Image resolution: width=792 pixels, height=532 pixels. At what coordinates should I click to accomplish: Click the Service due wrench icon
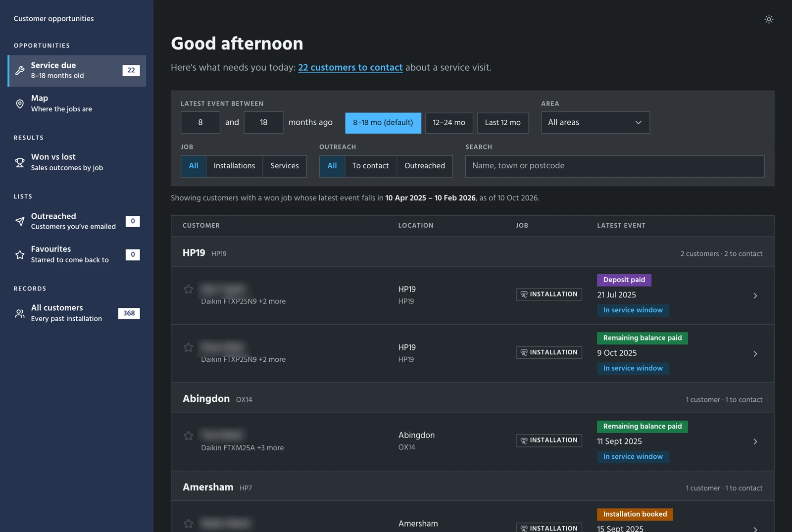[20, 70]
